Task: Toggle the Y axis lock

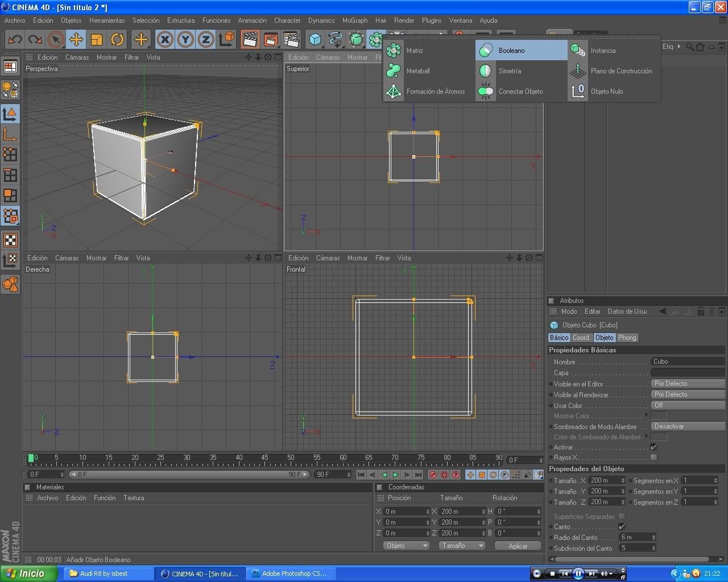Action: click(185, 39)
